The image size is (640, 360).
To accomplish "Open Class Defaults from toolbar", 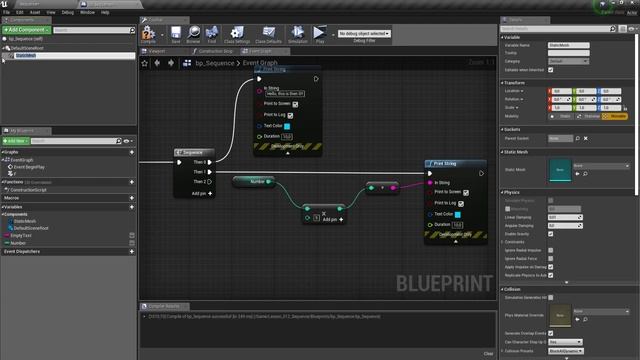I will [x=269, y=34].
